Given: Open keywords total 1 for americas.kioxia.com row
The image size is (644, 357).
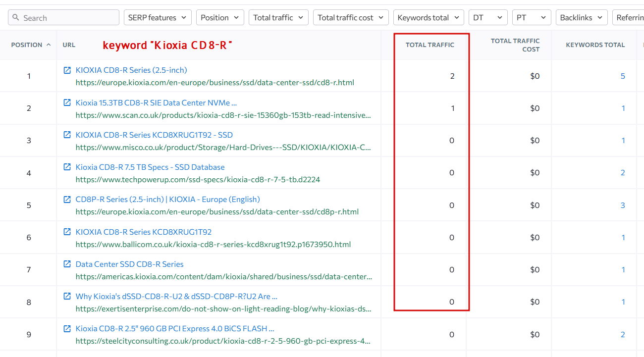Looking at the screenshot, I should pos(623,270).
